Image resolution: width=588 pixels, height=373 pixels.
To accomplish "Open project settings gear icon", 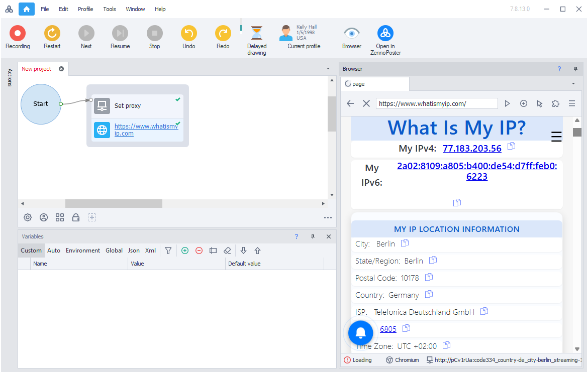I will pos(28,217).
